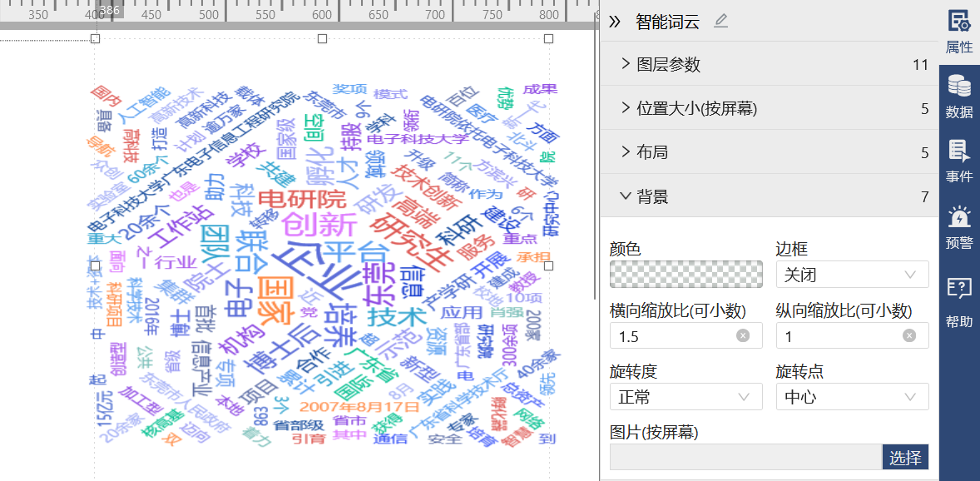
Task: Clear the 纵向缩放比 value with the x icon
Action: 909,336
